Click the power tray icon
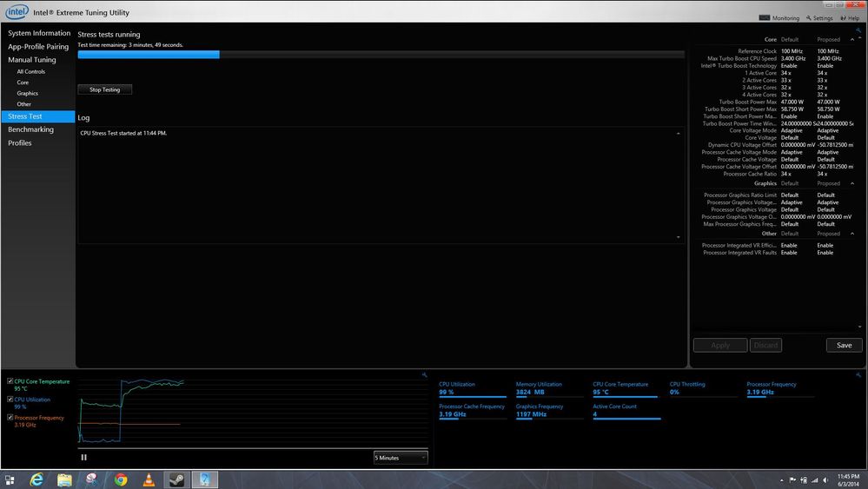868x489 pixels. (804, 480)
